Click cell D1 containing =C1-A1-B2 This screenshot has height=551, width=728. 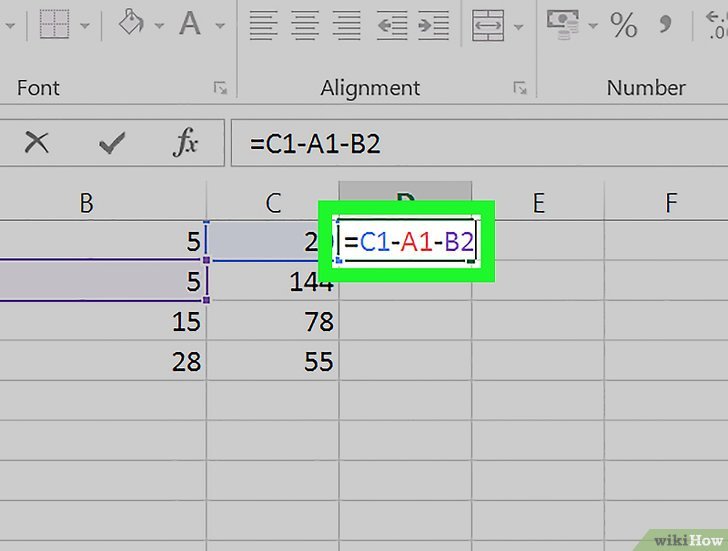coord(406,241)
